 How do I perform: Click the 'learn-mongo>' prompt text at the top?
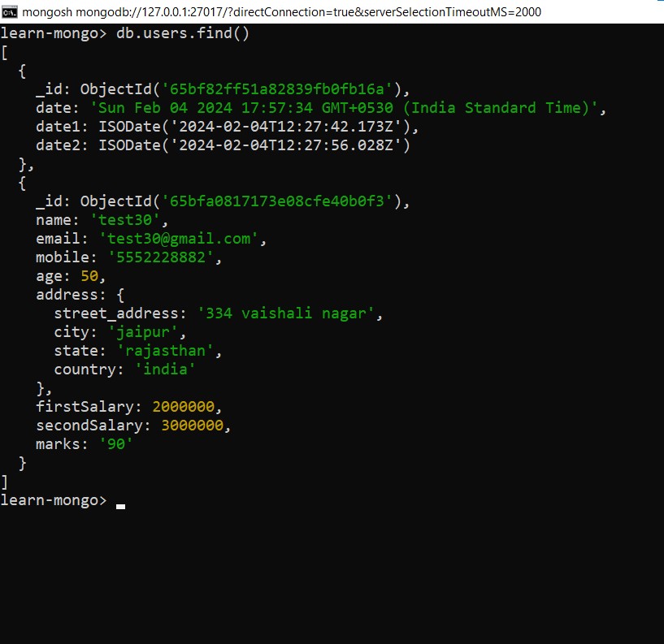[54, 33]
